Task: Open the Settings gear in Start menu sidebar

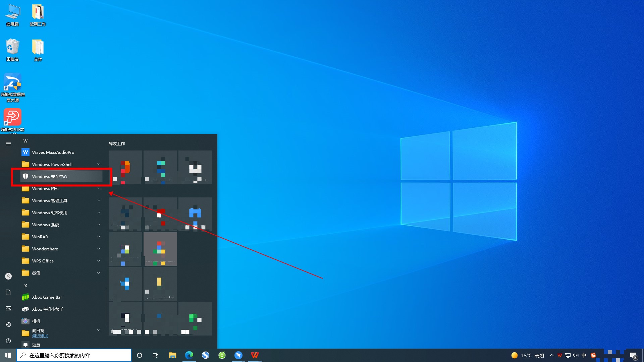Action: pos(8,324)
